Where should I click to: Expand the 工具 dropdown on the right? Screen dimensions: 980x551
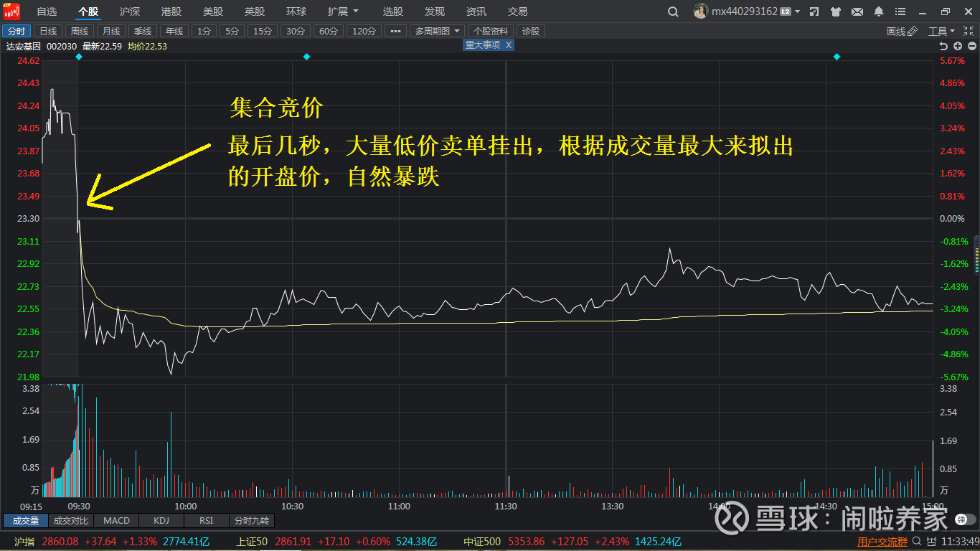pyautogui.click(x=942, y=30)
